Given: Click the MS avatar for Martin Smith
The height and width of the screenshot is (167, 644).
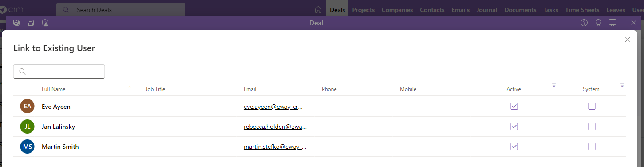Looking at the screenshot, I should pyautogui.click(x=28, y=147).
